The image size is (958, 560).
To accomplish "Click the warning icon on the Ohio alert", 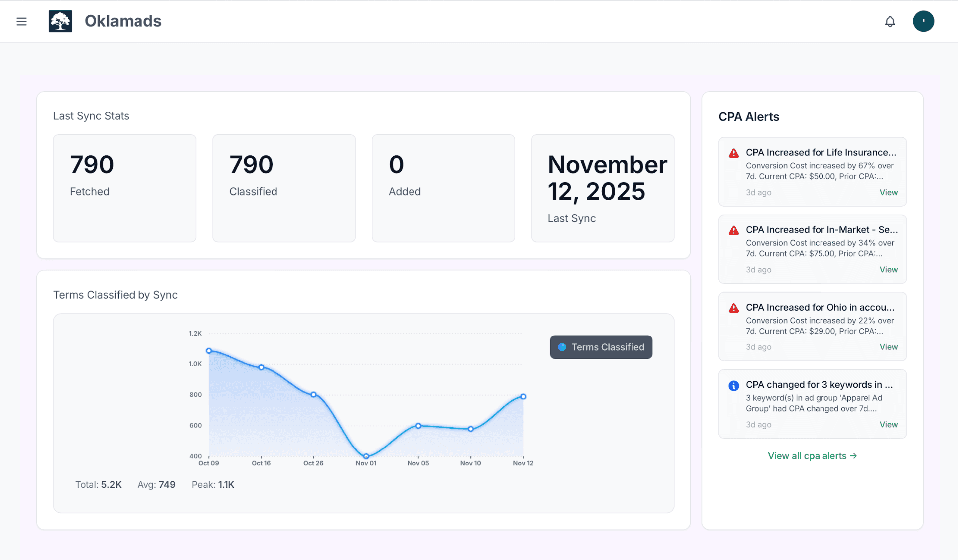I will [733, 308].
